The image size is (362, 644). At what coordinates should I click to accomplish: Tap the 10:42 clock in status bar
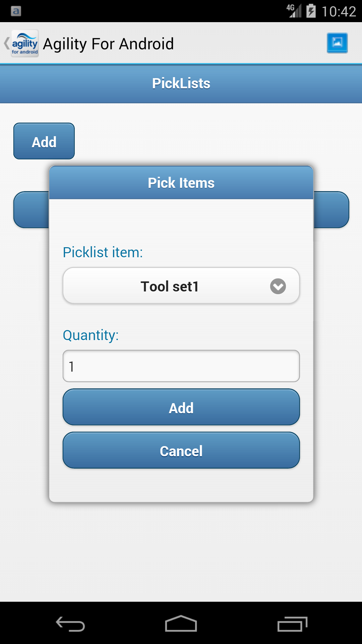click(x=339, y=11)
